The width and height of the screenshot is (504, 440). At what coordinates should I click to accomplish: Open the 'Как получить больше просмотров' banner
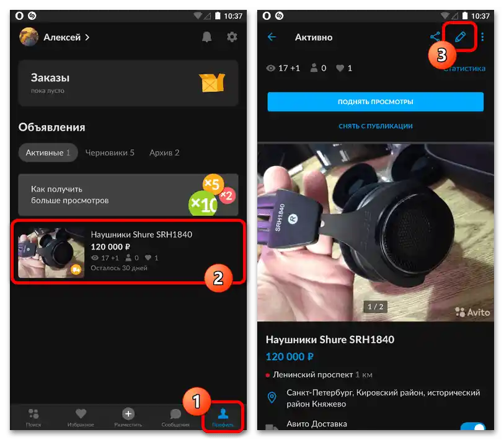[128, 195]
